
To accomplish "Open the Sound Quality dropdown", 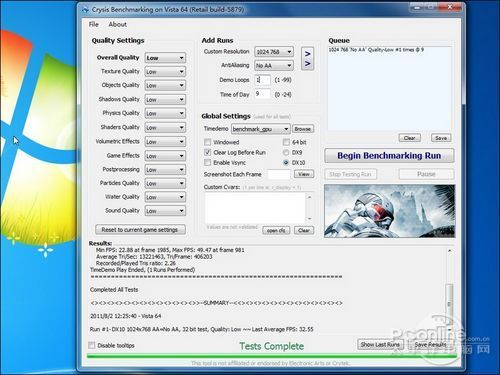I will click(x=165, y=211).
